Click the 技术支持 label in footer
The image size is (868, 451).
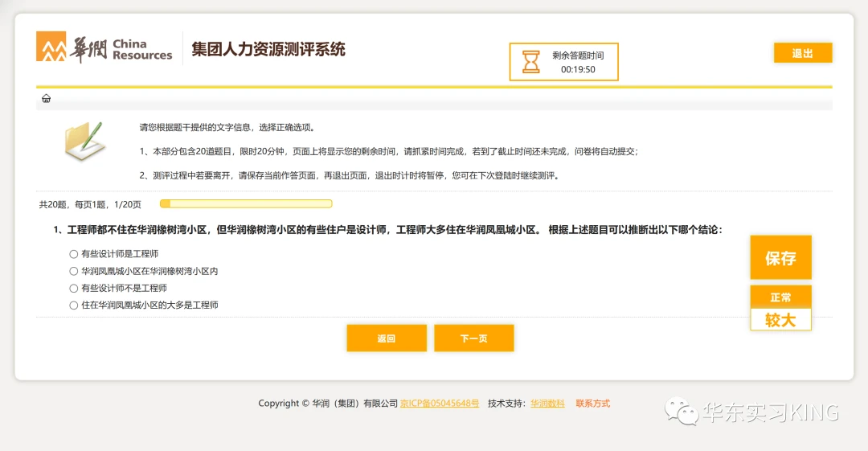tap(506, 404)
